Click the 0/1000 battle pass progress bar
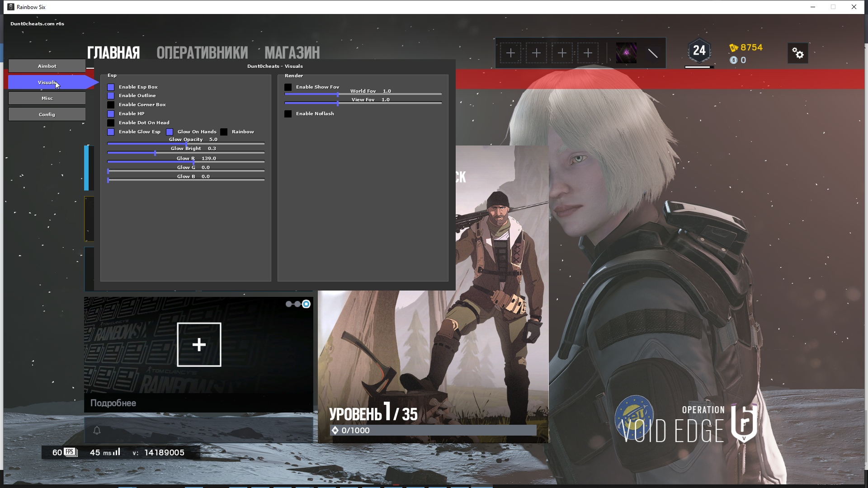Screen dimensions: 868x488 tap(433, 430)
